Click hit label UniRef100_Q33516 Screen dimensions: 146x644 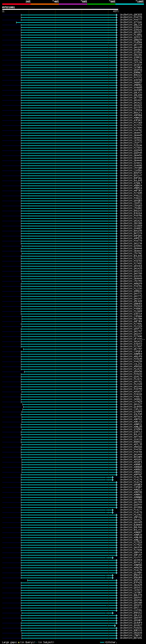[131, 53]
